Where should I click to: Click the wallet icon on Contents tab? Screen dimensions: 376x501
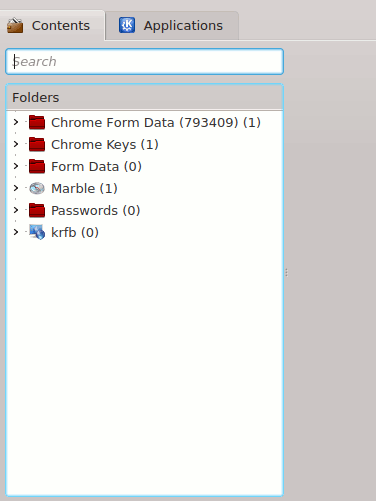click(15, 26)
